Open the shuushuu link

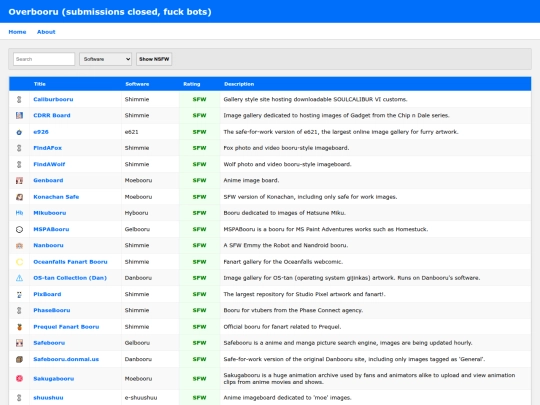click(48, 398)
